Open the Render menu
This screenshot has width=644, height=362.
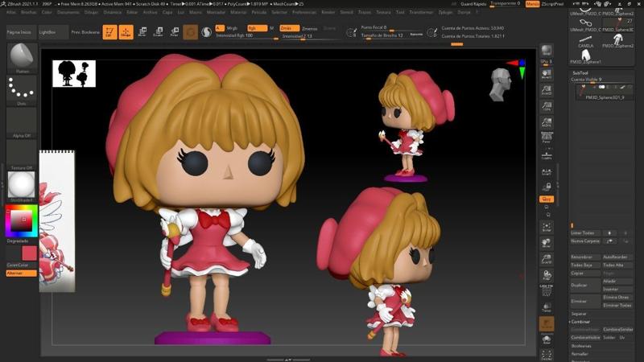tap(328, 12)
